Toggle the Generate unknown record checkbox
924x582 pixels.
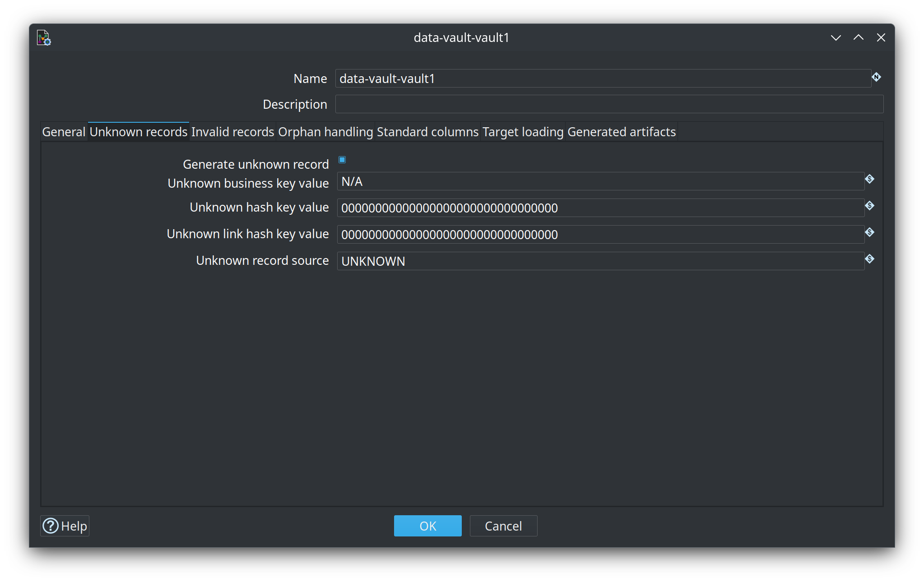pyautogui.click(x=342, y=160)
